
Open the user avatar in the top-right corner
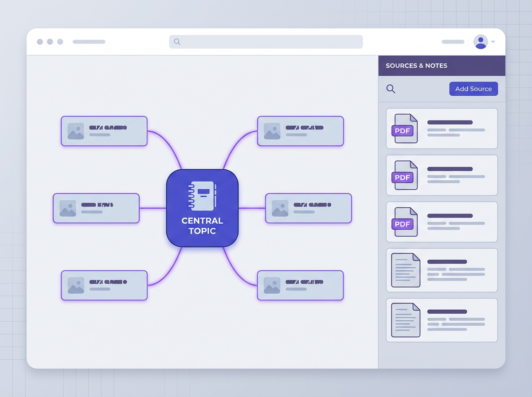[481, 41]
